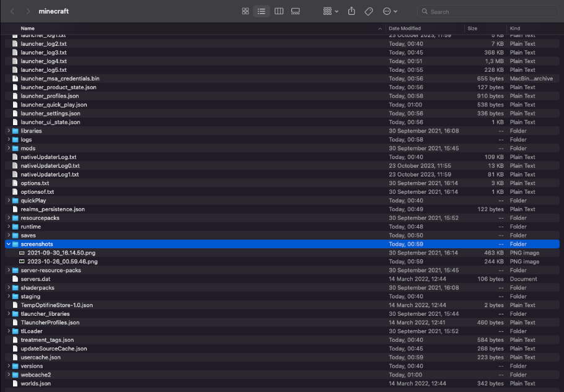Select the launcher_log3.txt file
564x392 pixels.
coord(282,53)
